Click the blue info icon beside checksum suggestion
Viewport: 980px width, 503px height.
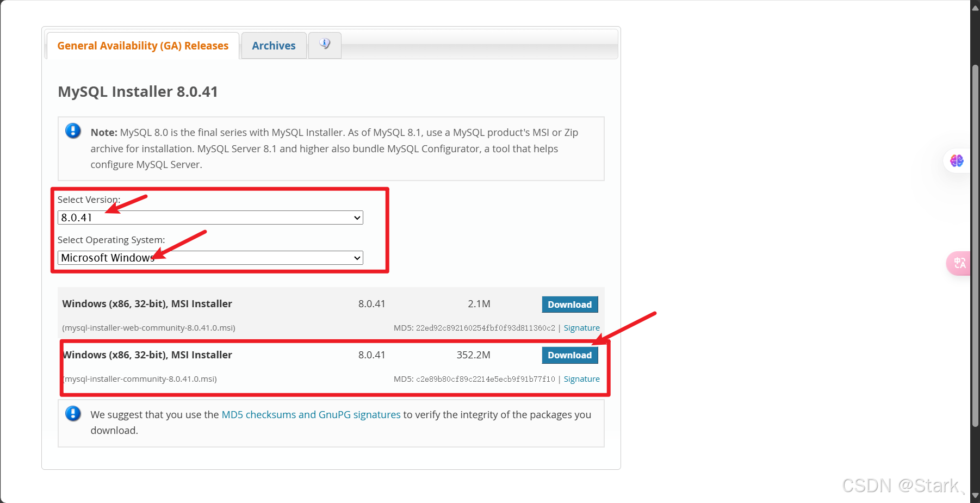click(x=73, y=414)
